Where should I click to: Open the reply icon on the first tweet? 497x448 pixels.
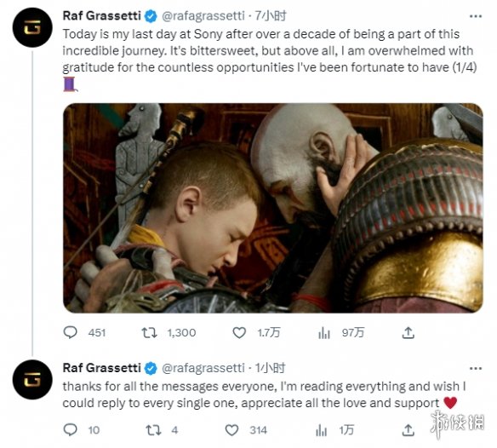[x=70, y=332]
